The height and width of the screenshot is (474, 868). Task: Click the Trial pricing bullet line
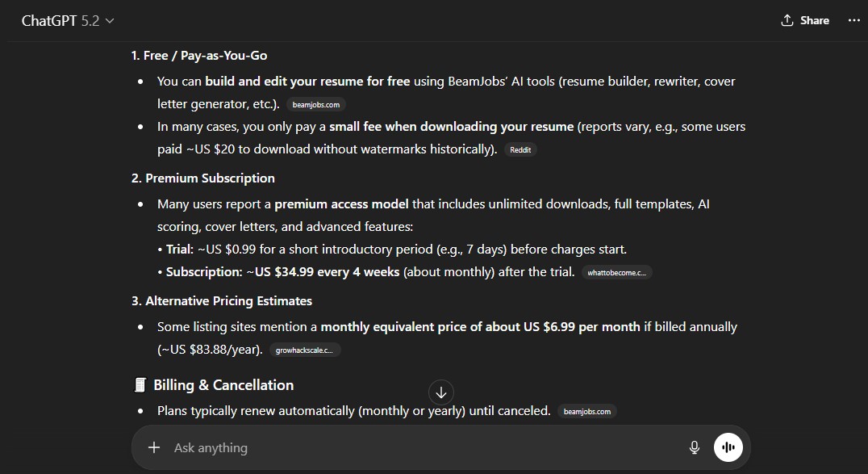[391, 250]
